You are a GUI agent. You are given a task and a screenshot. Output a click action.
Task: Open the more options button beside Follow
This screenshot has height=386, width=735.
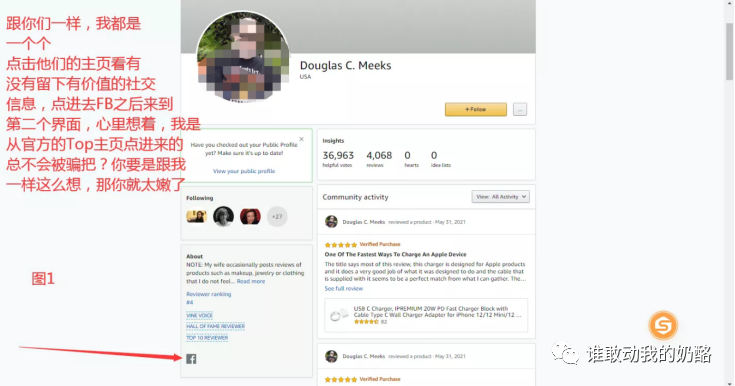520,109
